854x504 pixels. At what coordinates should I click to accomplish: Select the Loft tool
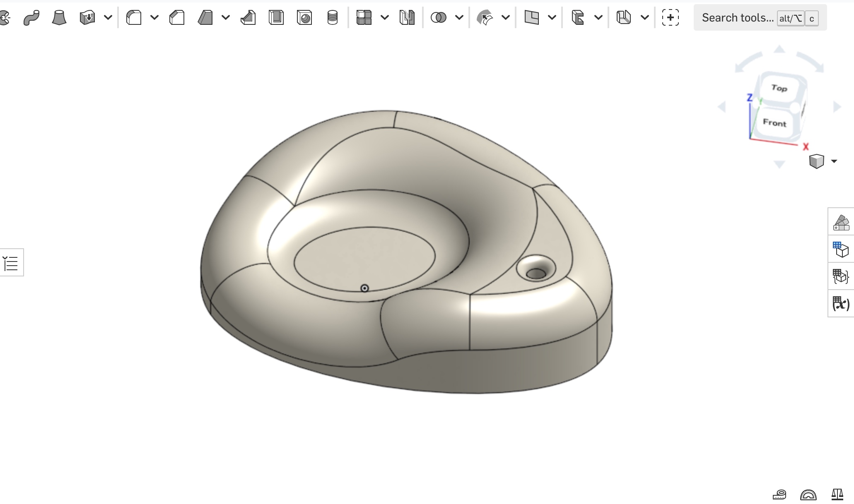tap(59, 17)
